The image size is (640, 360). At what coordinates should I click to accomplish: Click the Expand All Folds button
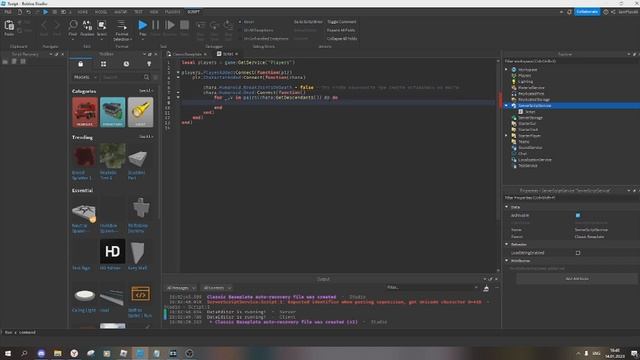[x=341, y=30]
